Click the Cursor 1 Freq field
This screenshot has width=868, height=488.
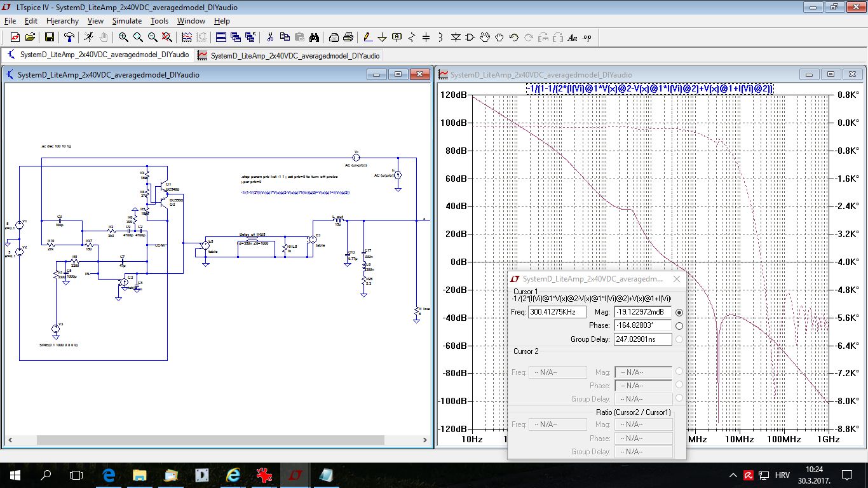coord(557,312)
